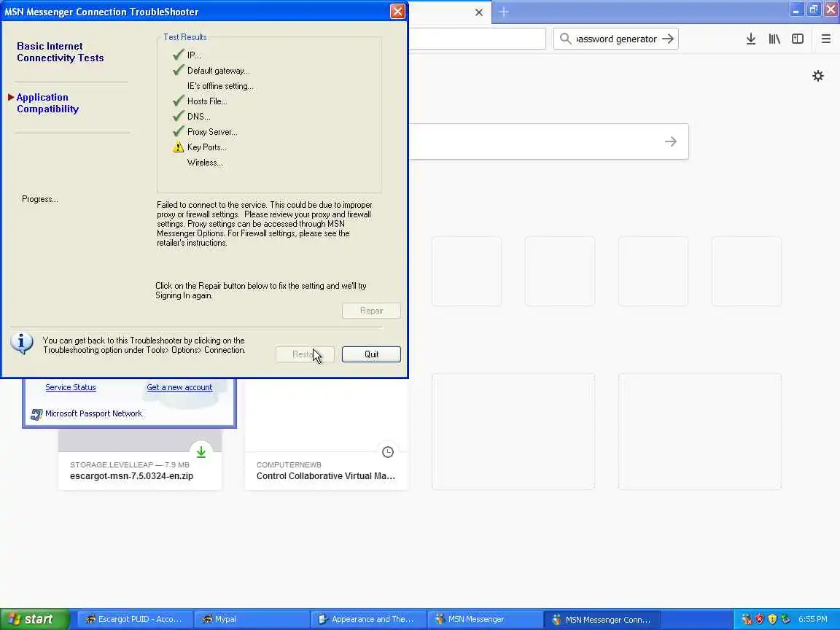Click the blue info bubble icon
The width and height of the screenshot is (840, 630).
click(22, 343)
